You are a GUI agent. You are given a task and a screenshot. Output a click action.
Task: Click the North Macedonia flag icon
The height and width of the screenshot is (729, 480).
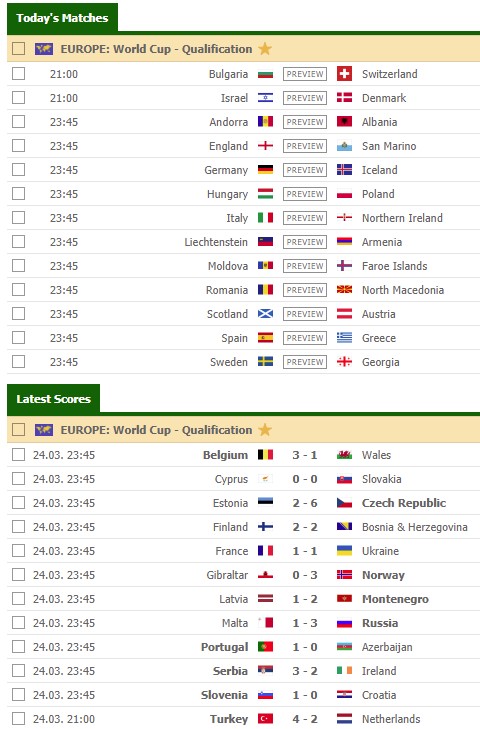tap(344, 290)
